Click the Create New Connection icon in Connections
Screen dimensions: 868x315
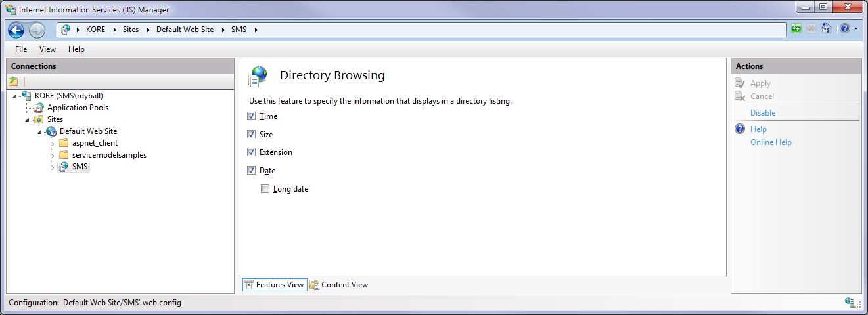click(x=13, y=81)
